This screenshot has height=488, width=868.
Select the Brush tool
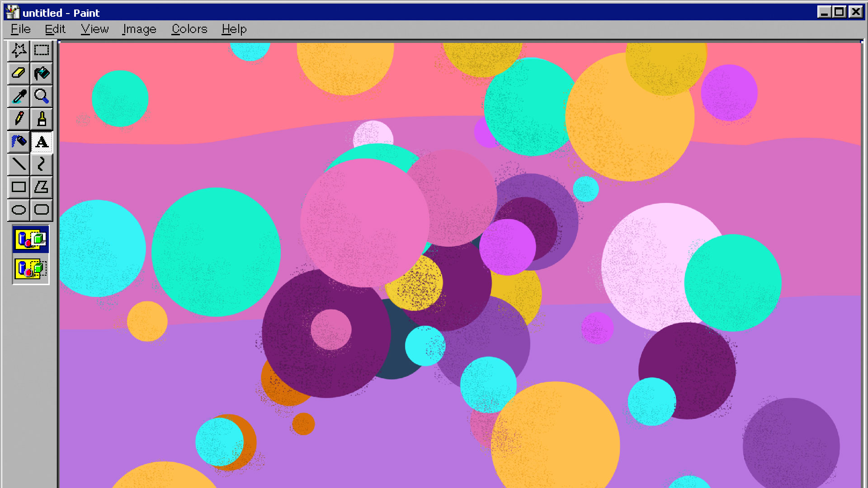pos(42,119)
